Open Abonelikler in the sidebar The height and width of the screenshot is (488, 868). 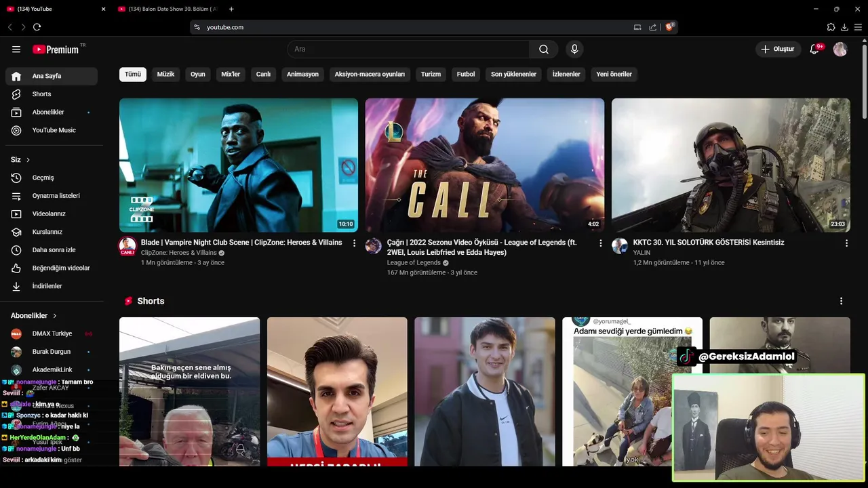pos(52,112)
